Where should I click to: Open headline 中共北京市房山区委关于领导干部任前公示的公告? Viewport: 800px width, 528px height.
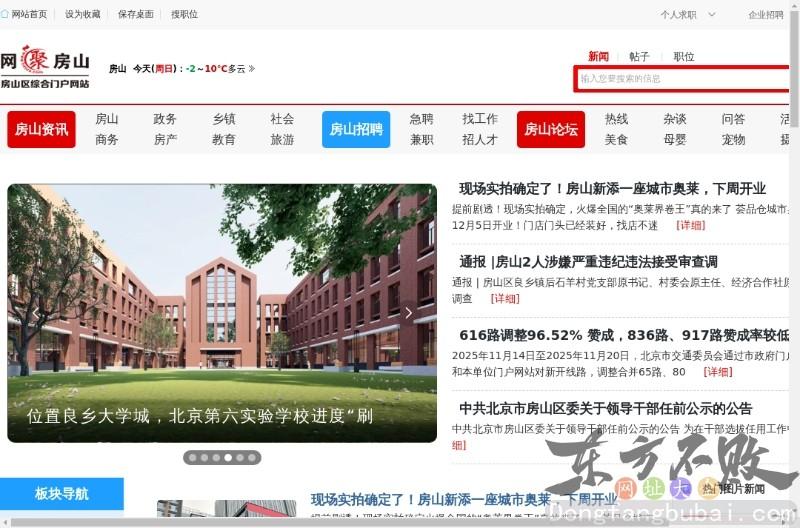606,409
